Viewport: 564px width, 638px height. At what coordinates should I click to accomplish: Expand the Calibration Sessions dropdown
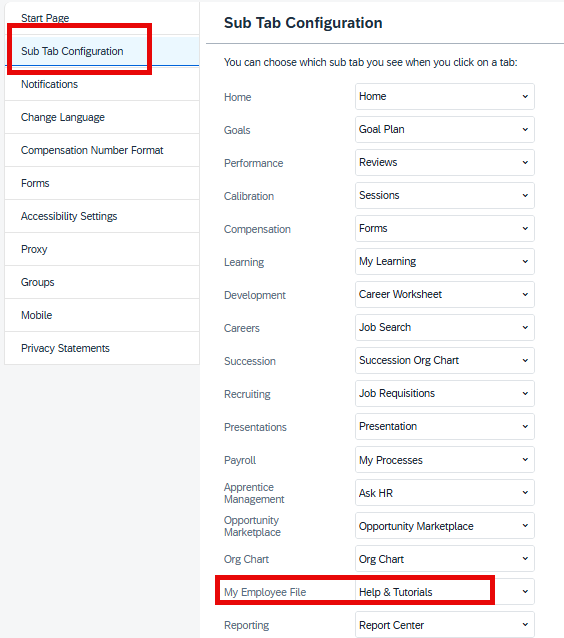[444, 195]
